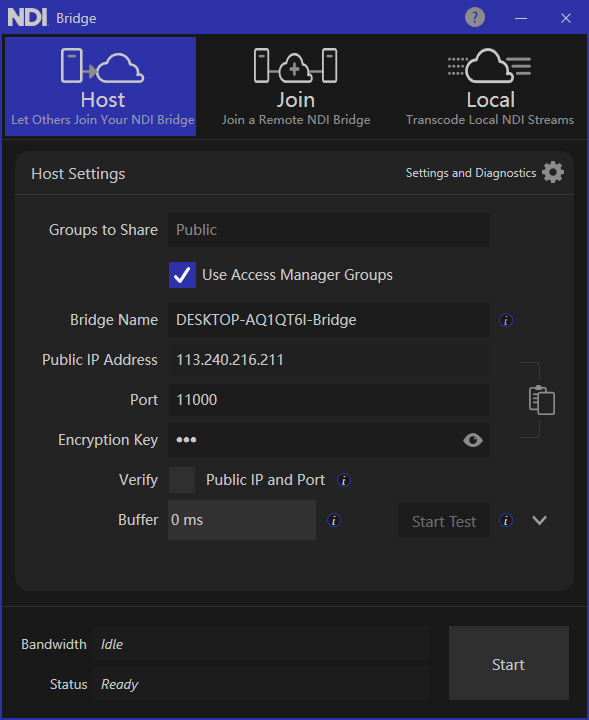Click the Start Test button
589x720 pixels.
[444, 521]
